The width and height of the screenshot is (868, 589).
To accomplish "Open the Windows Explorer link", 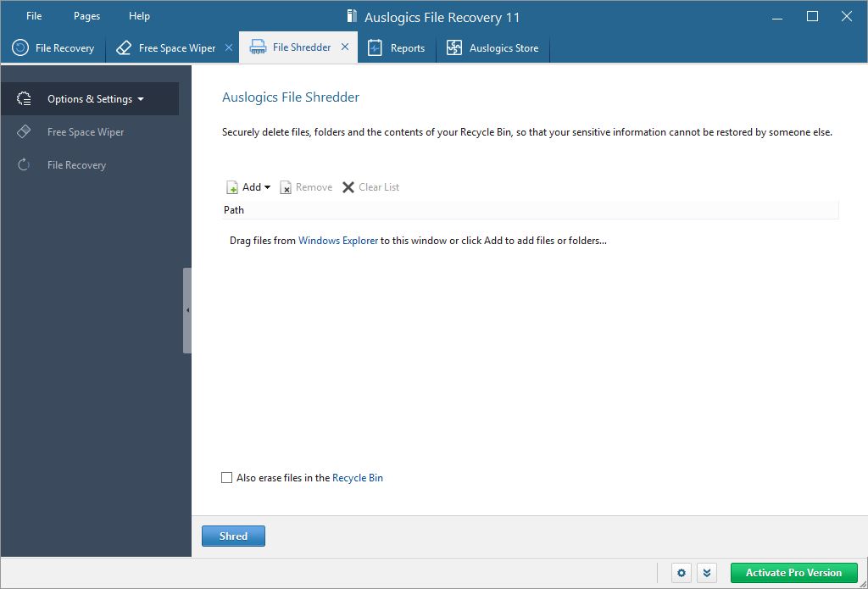I will tap(338, 241).
